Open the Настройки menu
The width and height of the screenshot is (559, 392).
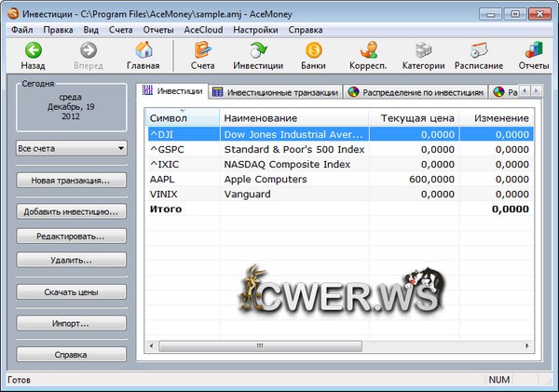click(255, 30)
